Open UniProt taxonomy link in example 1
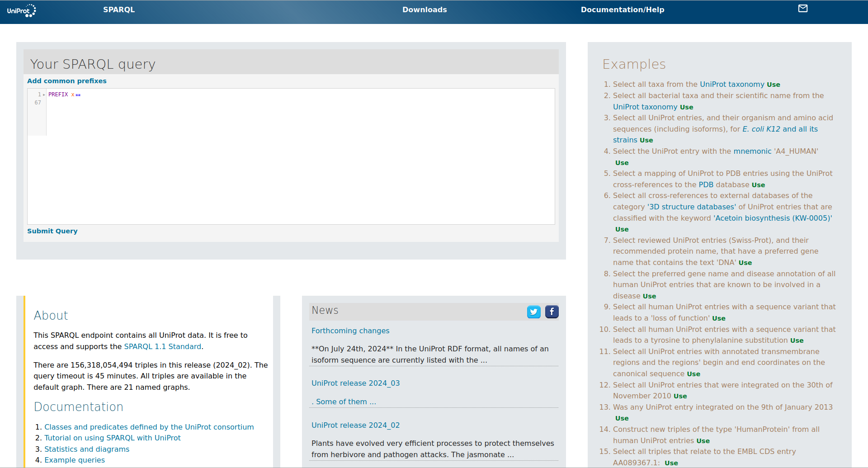The height and width of the screenshot is (468, 868). 732,84
